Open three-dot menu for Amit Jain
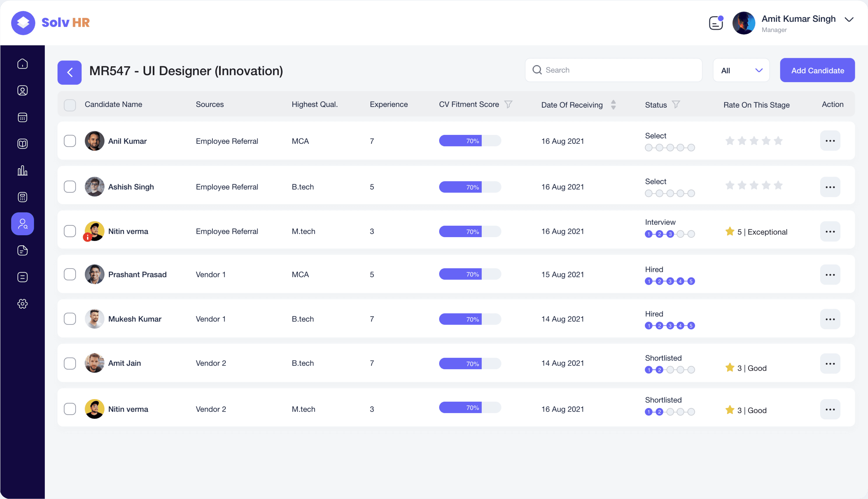 coord(830,363)
